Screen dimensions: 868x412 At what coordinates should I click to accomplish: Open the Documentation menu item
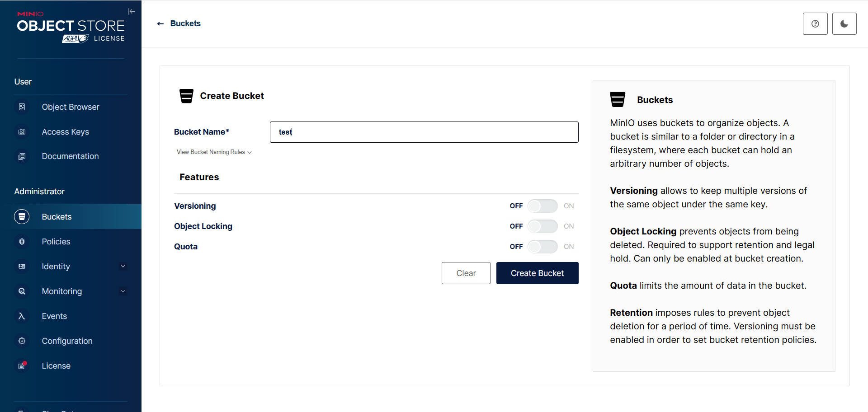[71, 156]
